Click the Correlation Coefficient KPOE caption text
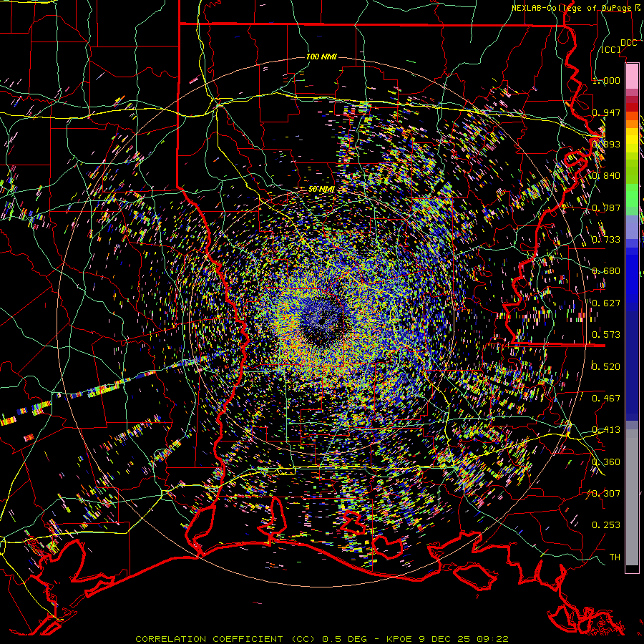Viewport: 644px width, 644px height. tap(322, 639)
